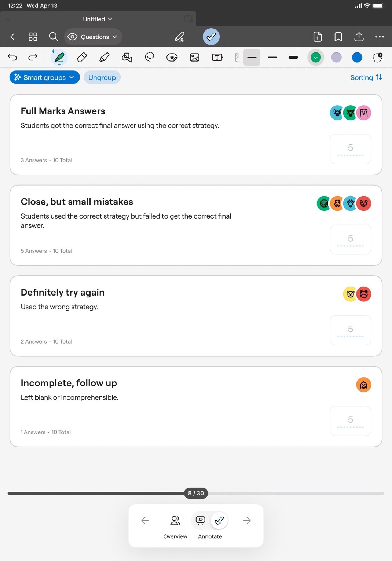The height and width of the screenshot is (561, 392).
Task: Expand the Untitled document title menu
Action: click(98, 19)
